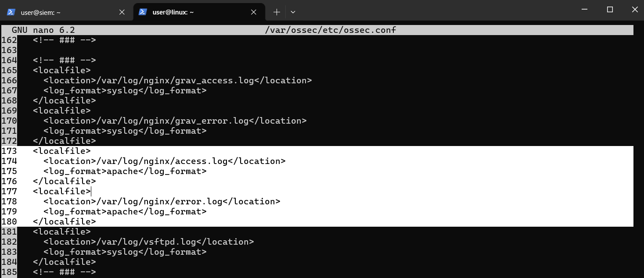
Task: Switch to the user@linux tab
Action: coord(193,12)
